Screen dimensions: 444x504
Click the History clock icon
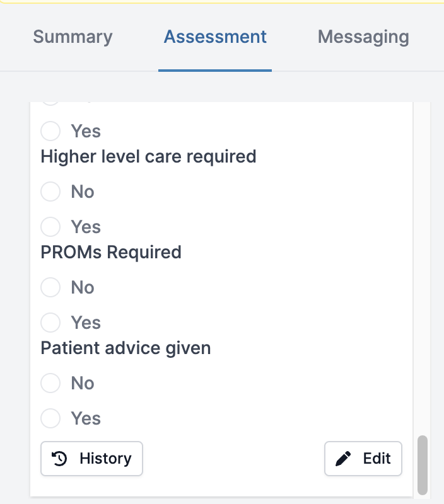pos(59,459)
